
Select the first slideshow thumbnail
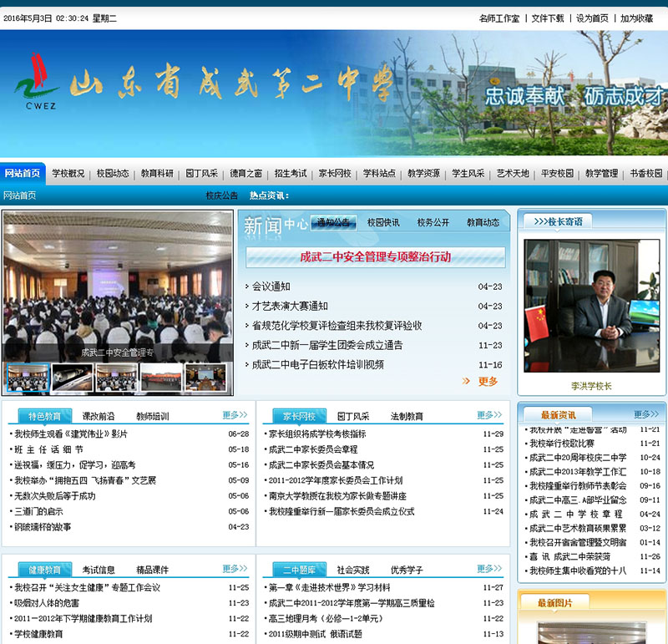tap(28, 378)
